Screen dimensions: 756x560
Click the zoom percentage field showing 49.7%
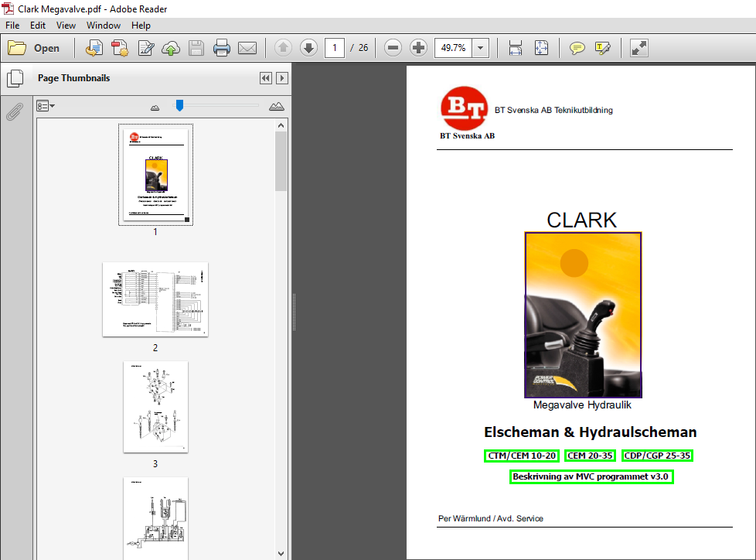point(453,48)
